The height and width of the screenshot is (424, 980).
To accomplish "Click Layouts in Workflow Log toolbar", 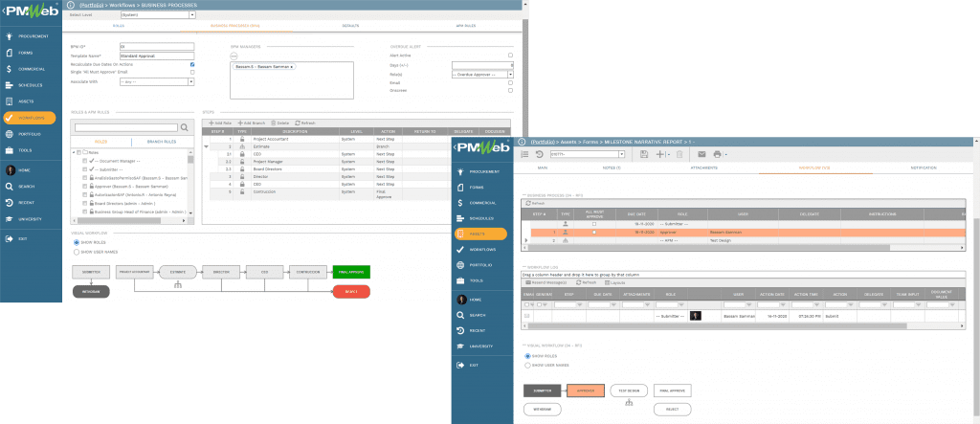I will point(615,282).
